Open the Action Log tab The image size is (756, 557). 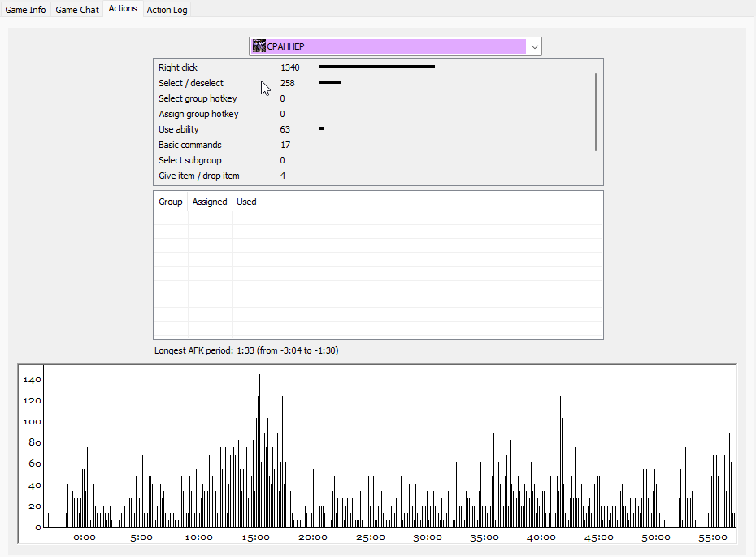click(167, 10)
